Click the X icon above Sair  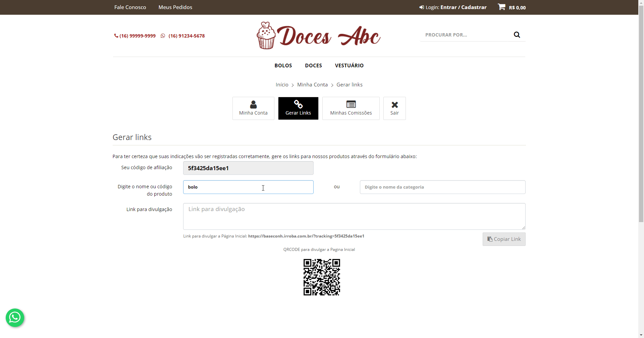point(395,105)
